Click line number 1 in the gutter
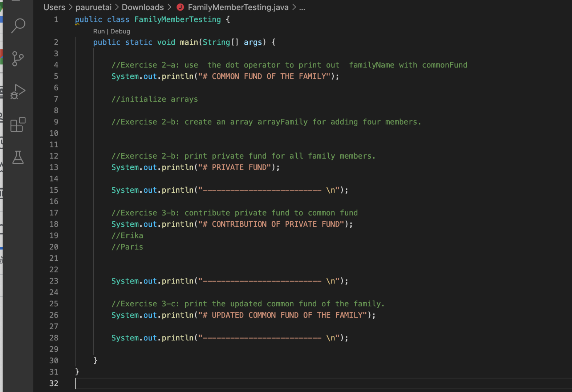This screenshot has width=572, height=392. click(x=56, y=20)
